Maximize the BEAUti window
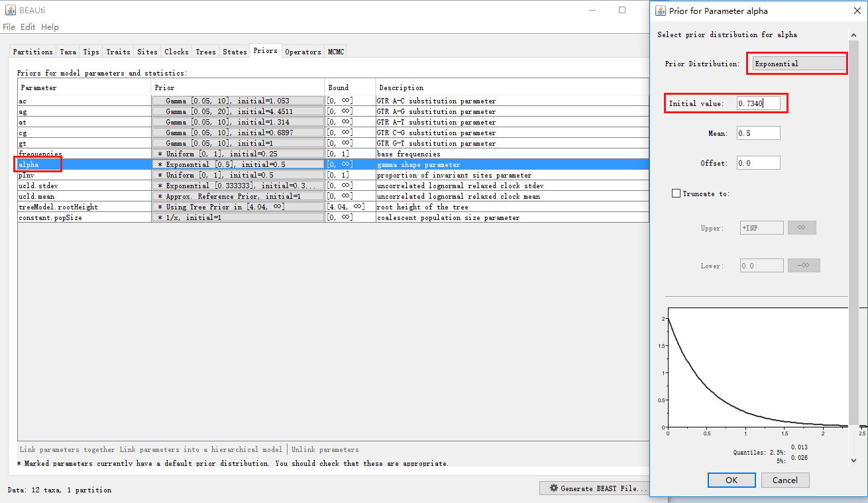Viewport: 868px width, 503px height. pos(622,10)
